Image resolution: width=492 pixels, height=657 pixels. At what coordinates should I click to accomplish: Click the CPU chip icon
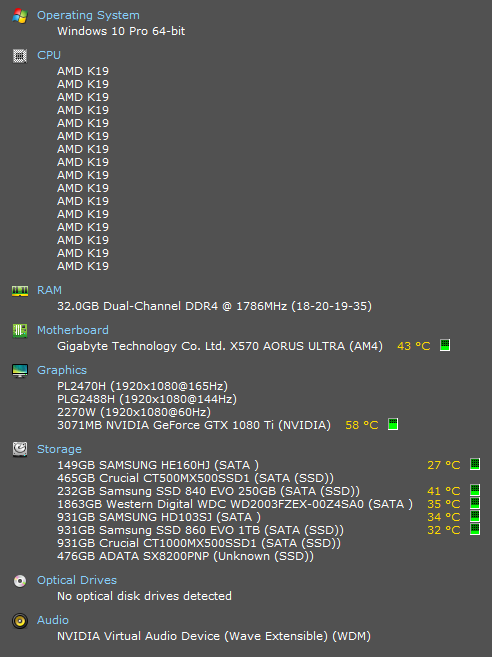[20, 55]
